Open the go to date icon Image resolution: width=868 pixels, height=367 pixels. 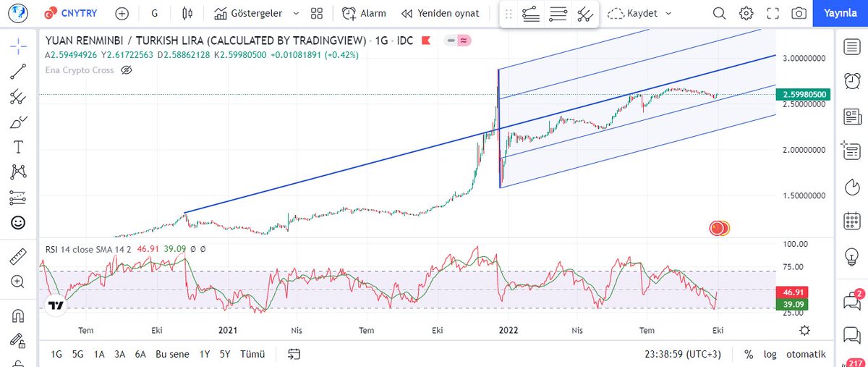pyautogui.click(x=294, y=354)
